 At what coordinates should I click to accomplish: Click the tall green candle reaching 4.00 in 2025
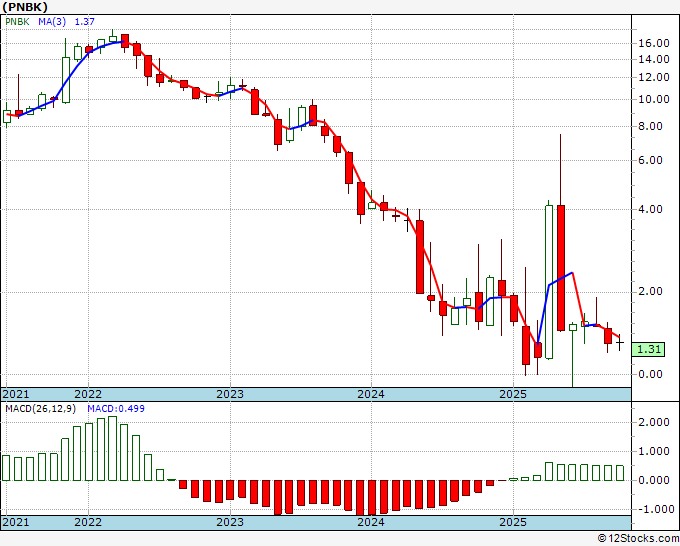click(549, 282)
